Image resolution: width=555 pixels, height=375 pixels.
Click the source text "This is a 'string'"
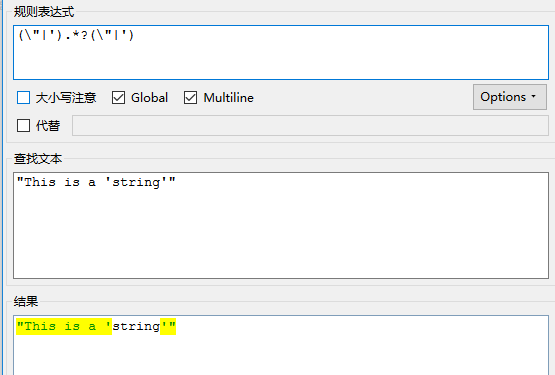(x=96, y=182)
